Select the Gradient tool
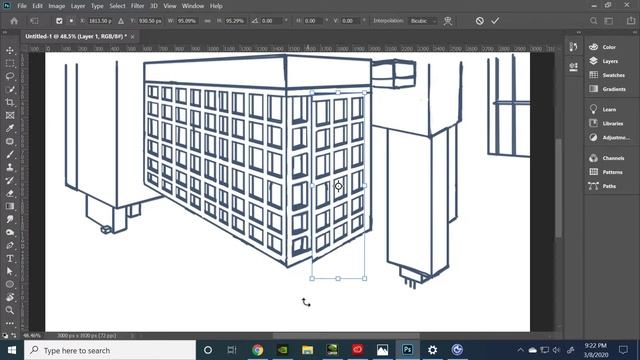This screenshot has height=360, width=640. point(10,206)
